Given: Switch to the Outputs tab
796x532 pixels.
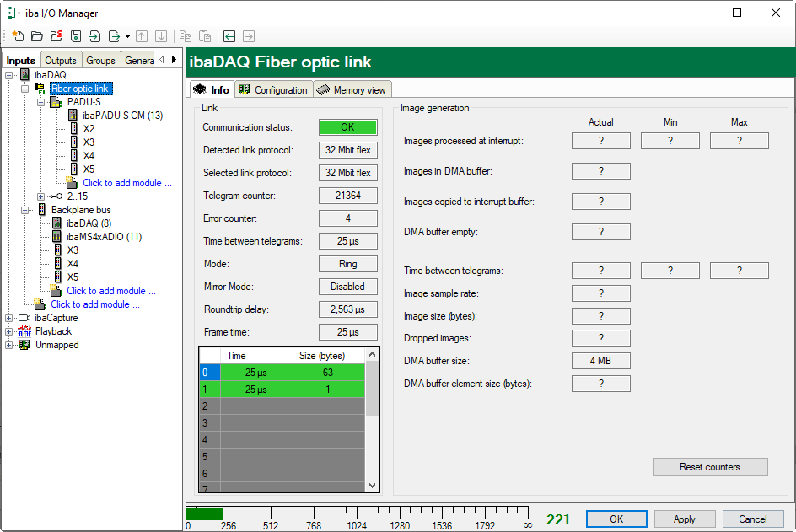Looking at the screenshot, I should point(60,61).
